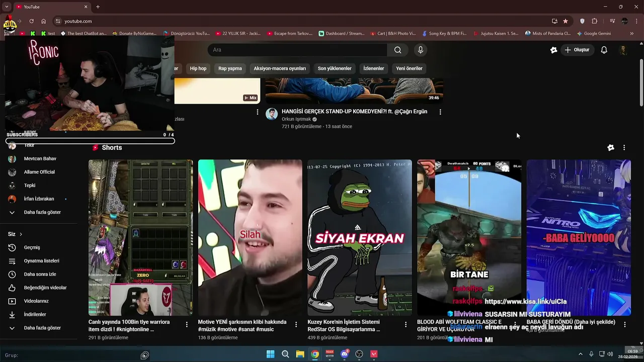Viewport: 644px width, 362px height.
Task: Open options for the 100Bin tlye warriora short
Action: [187, 325]
